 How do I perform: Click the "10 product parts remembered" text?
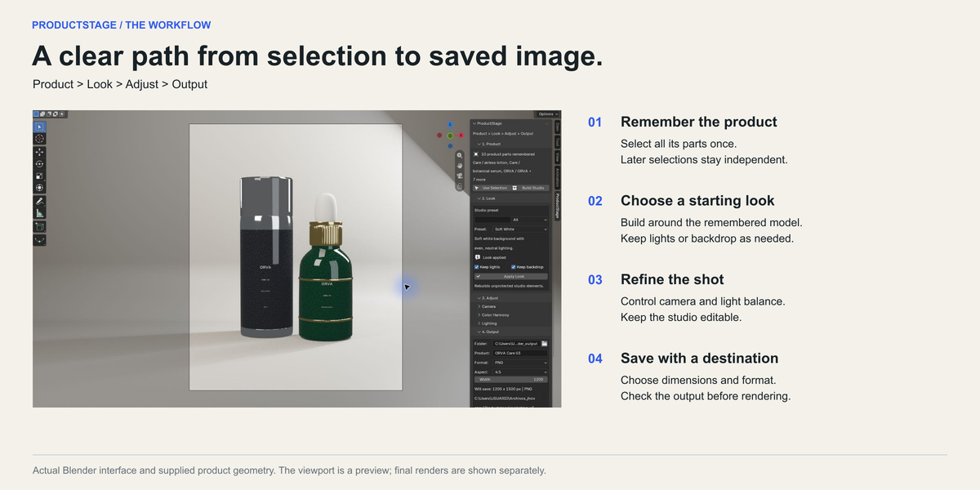coord(508,154)
